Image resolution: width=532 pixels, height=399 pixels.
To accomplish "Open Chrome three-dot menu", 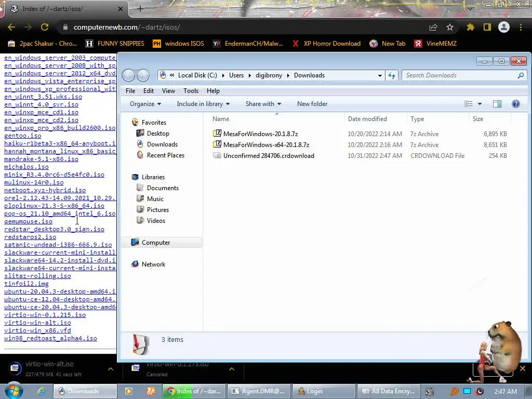I will coord(521,27).
